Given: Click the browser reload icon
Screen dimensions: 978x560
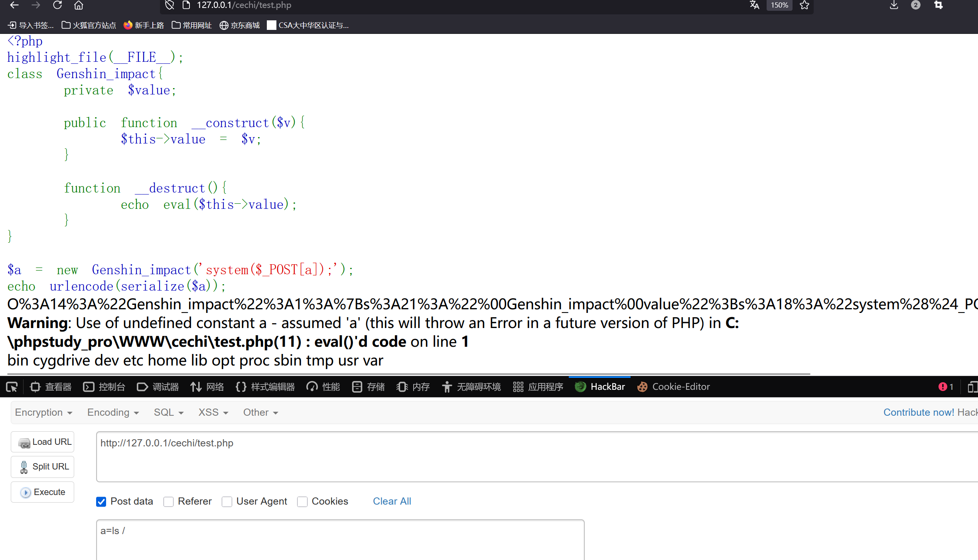Looking at the screenshot, I should [57, 5].
